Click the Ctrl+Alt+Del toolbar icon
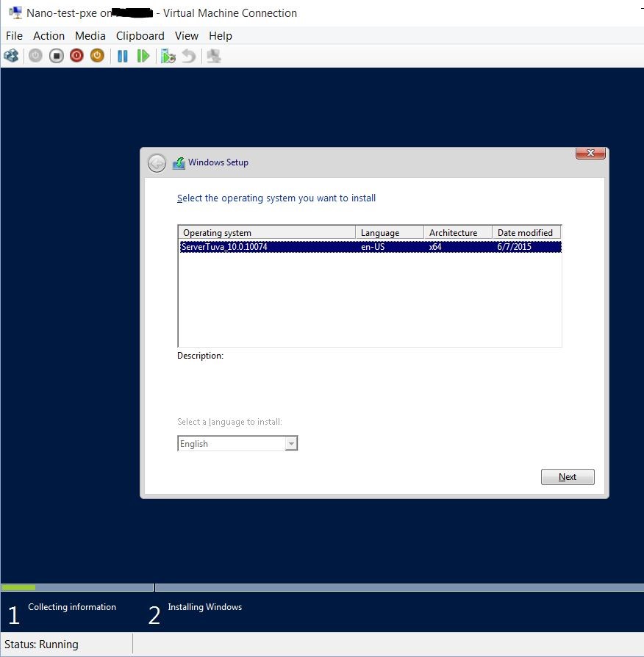This screenshot has width=644, height=657. (11, 56)
